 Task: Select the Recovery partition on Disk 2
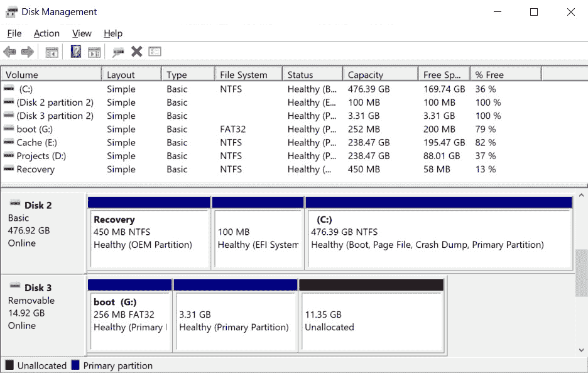[x=148, y=233]
